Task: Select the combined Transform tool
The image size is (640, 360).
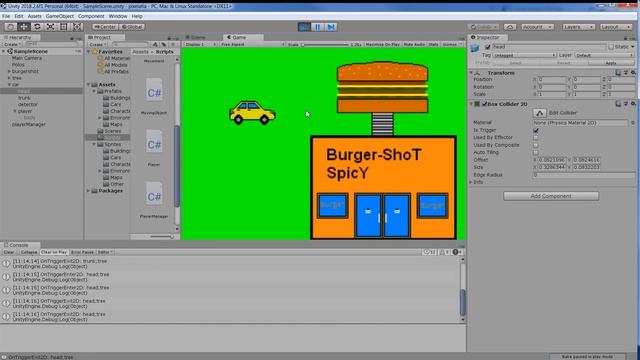Action: point(77,27)
